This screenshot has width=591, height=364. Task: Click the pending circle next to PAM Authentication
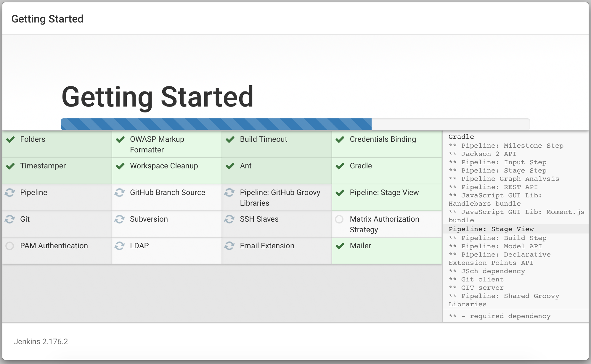pyautogui.click(x=10, y=246)
